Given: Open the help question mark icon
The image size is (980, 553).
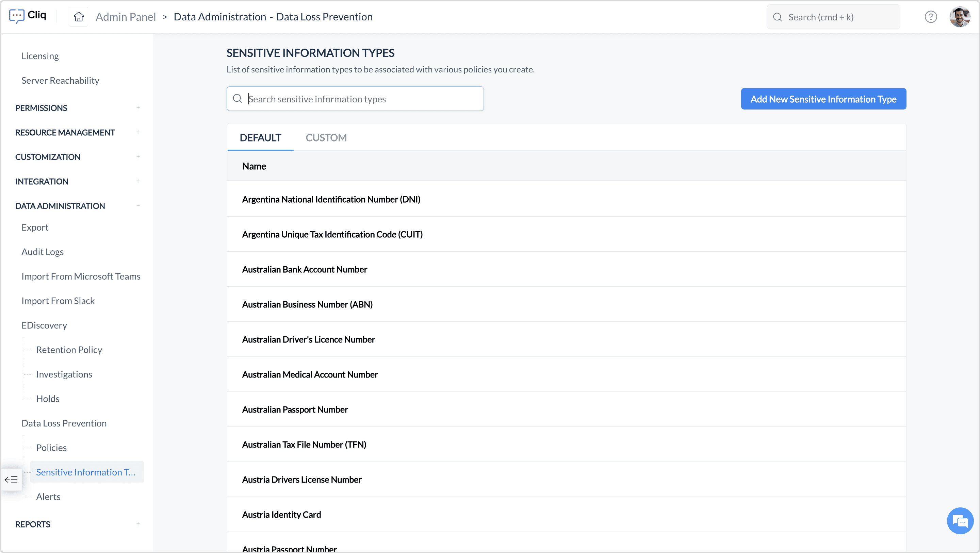Looking at the screenshot, I should pyautogui.click(x=931, y=17).
